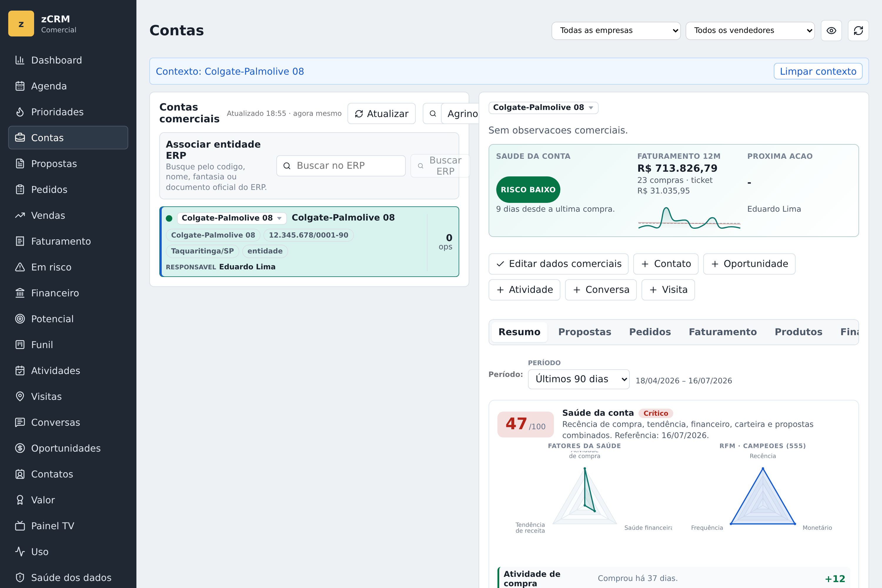Toggle the eye visibility button in header
882x588 pixels.
[x=831, y=30]
